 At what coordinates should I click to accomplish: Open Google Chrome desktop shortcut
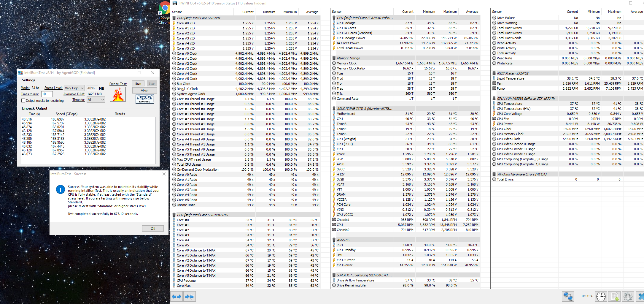pos(164,12)
